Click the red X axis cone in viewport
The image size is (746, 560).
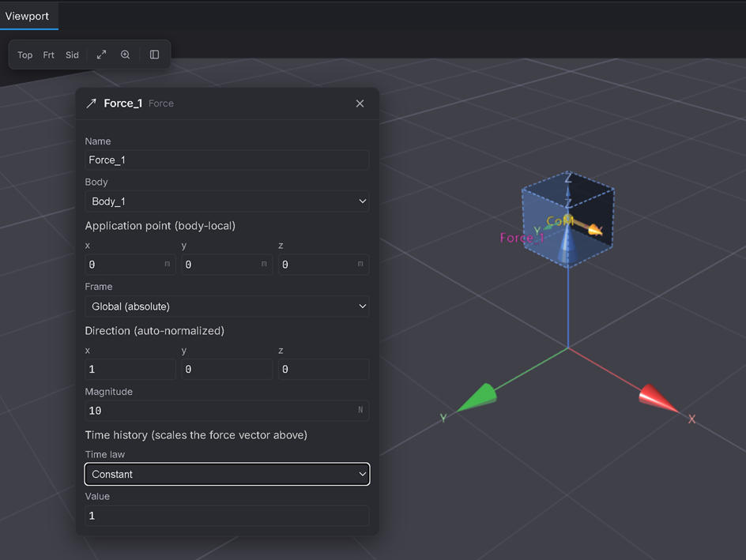(x=658, y=398)
